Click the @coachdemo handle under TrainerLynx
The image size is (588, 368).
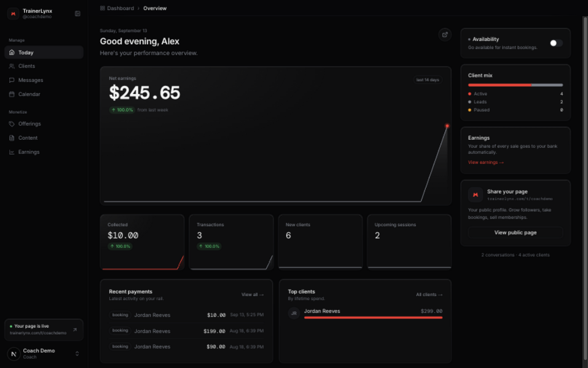coord(37,17)
